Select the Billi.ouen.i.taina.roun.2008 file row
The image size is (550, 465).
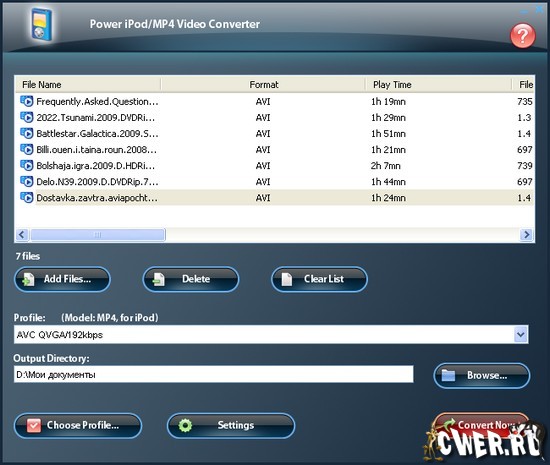275,150
